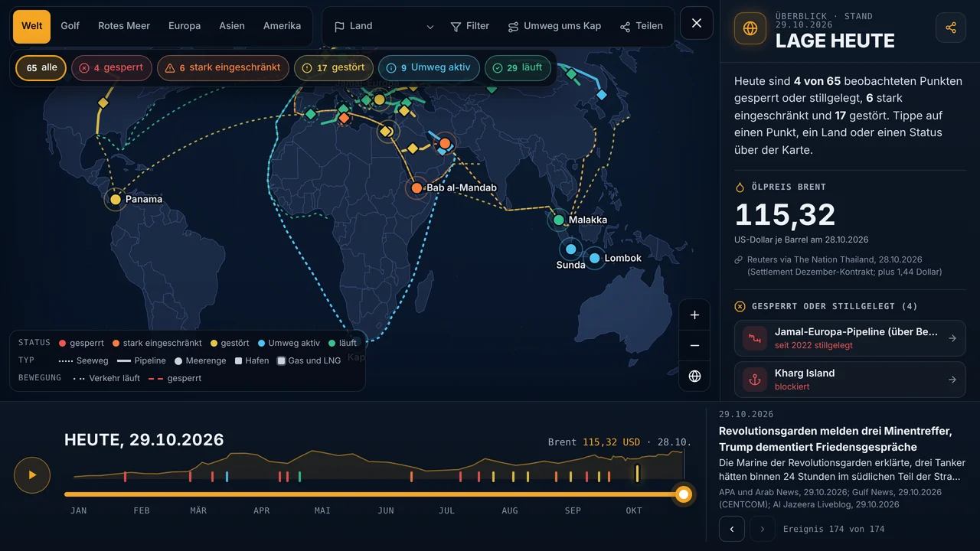Select the Malakka strait marker
Screen dimensions: 980x551
click(x=559, y=220)
